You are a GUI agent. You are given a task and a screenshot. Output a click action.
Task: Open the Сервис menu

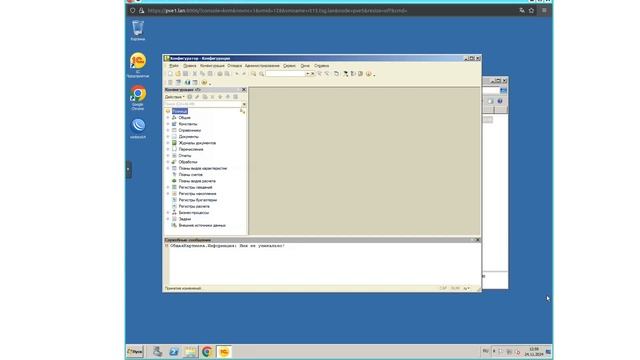tap(289, 66)
